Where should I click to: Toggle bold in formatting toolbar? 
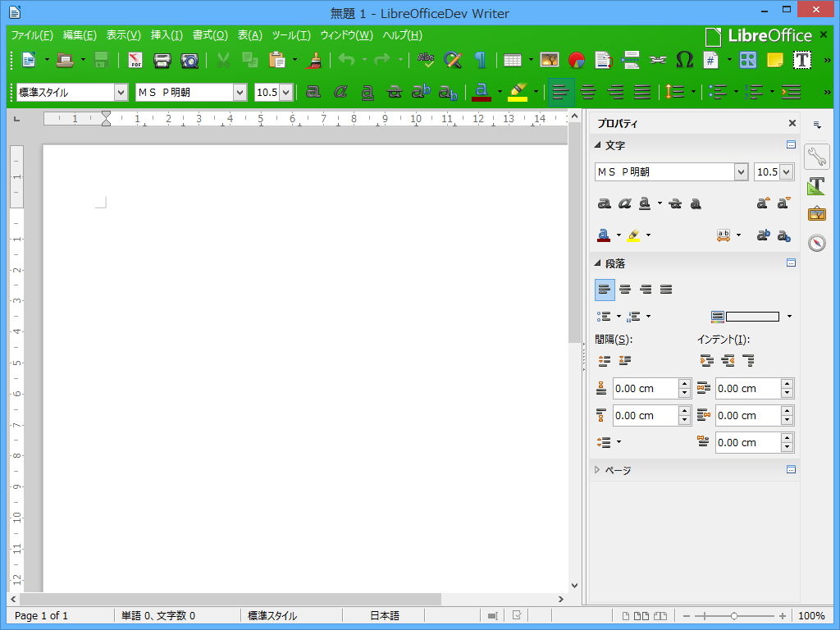pyautogui.click(x=313, y=92)
